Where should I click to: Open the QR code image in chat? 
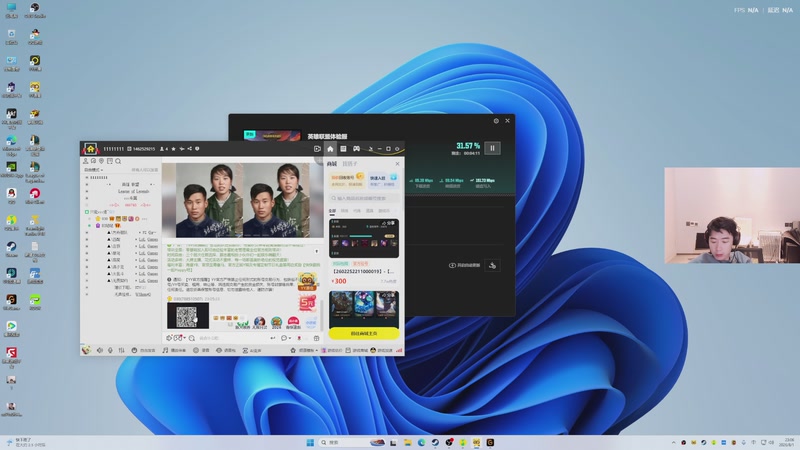(188, 315)
